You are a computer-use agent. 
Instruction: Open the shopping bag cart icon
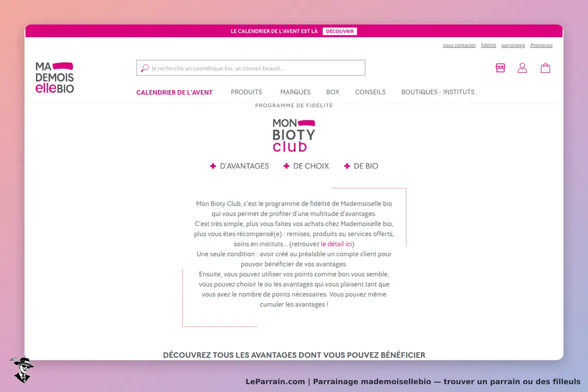tap(545, 68)
